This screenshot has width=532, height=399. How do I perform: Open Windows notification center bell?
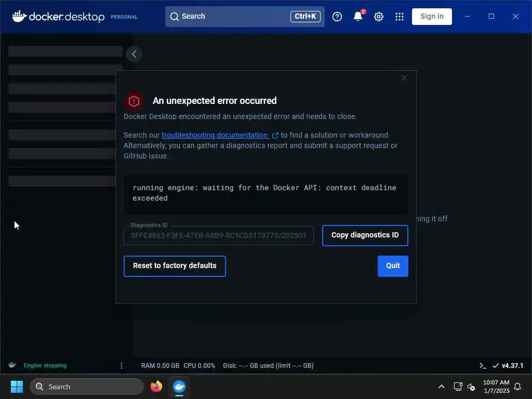517,387
